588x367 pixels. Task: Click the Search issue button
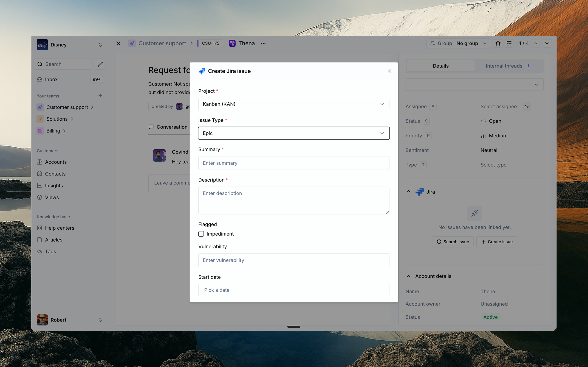coord(453,242)
